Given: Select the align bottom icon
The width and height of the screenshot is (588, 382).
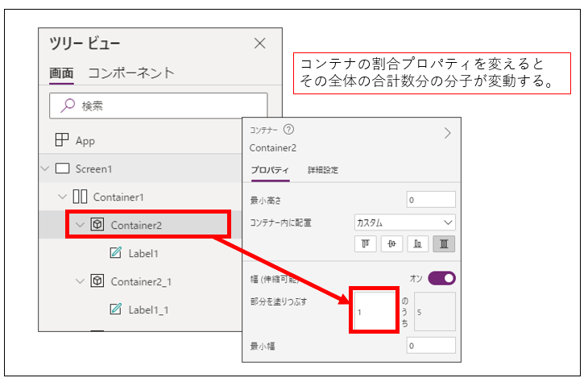Looking at the screenshot, I should pos(417,244).
